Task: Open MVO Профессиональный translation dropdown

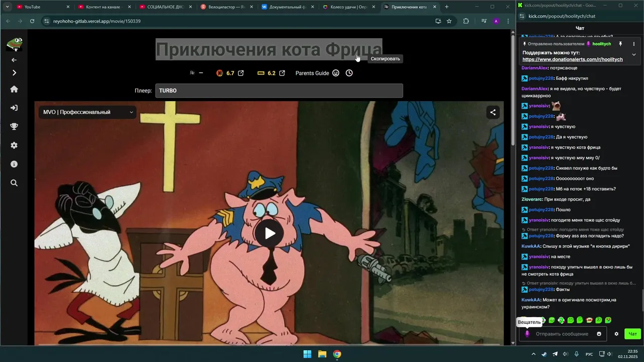Action: [88, 112]
